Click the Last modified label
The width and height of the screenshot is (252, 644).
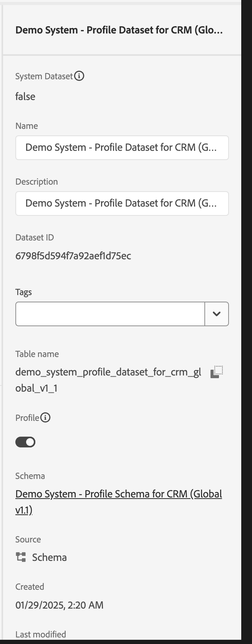pyautogui.click(x=41, y=634)
